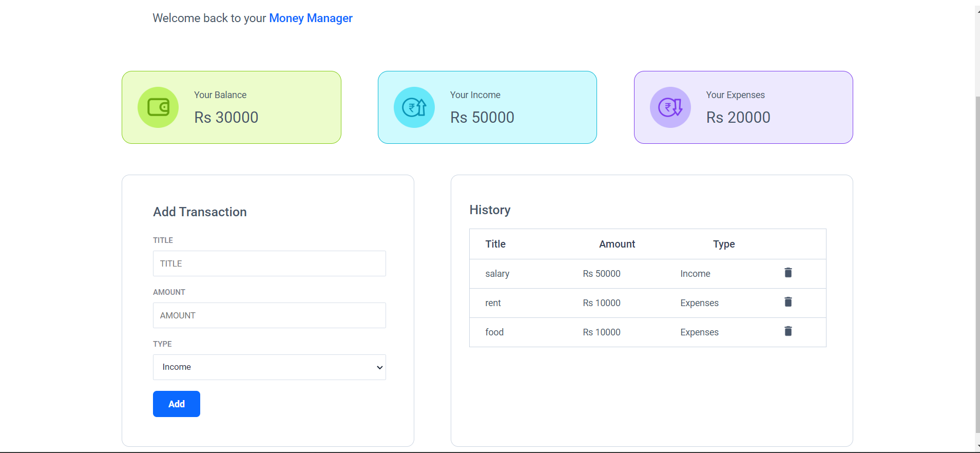The height and width of the screenshot is (453, 980).
Task: Focus the Title input field
Action: [270, 263]
